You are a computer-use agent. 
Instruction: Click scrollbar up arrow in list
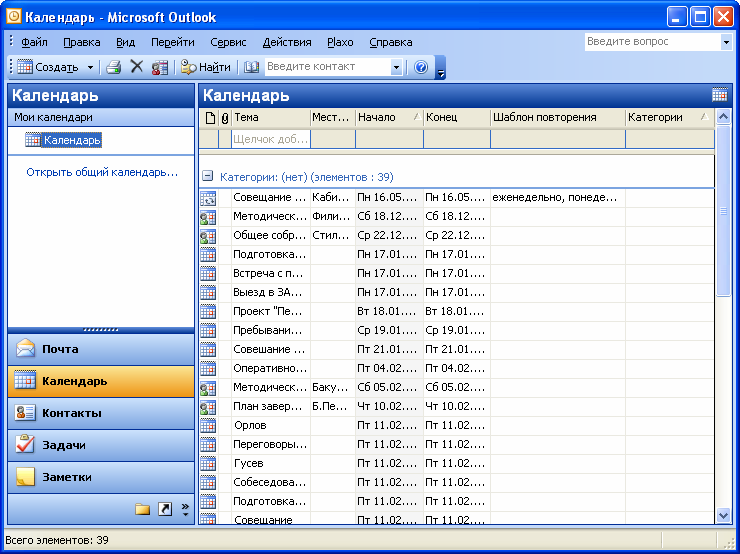tap(723, 117)
